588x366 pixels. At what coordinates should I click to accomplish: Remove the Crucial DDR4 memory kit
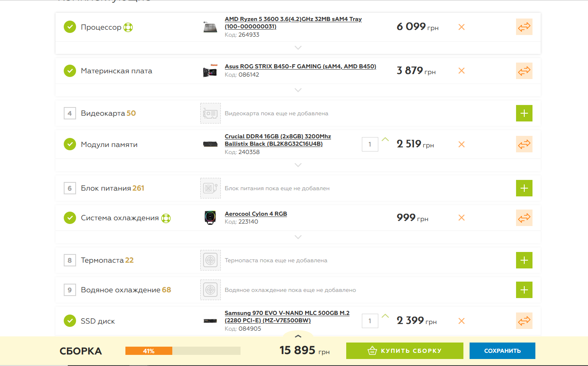pyautogui.click(x=461, y=145)
